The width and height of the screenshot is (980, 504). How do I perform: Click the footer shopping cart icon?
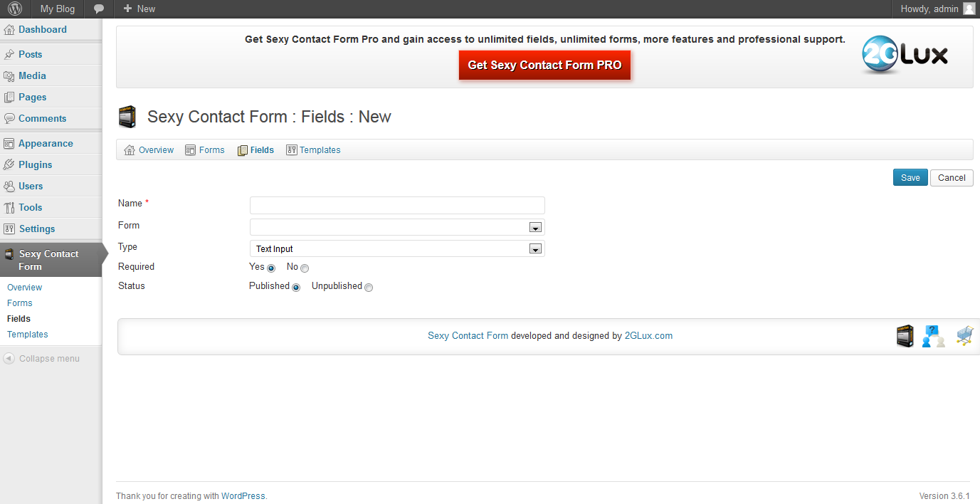point(964,336)
